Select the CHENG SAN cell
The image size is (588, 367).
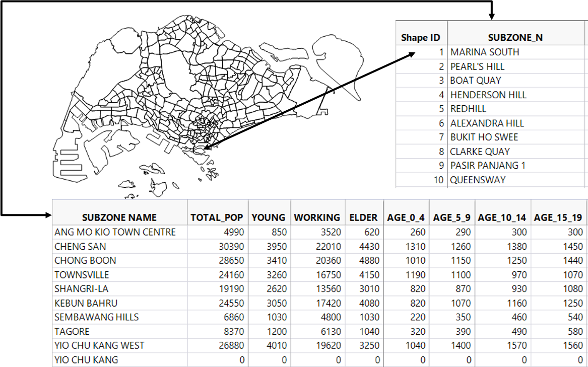point(119,246)
